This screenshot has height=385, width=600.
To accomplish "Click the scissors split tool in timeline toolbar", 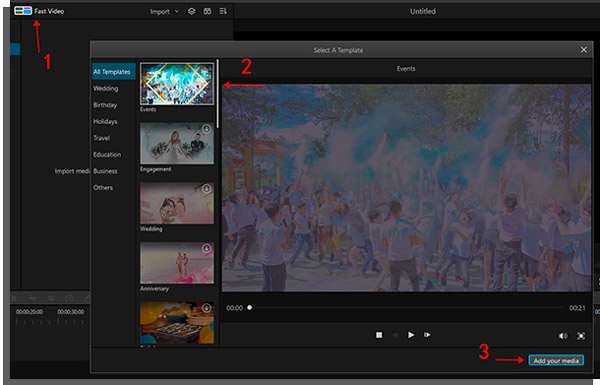I will (33, 298).
